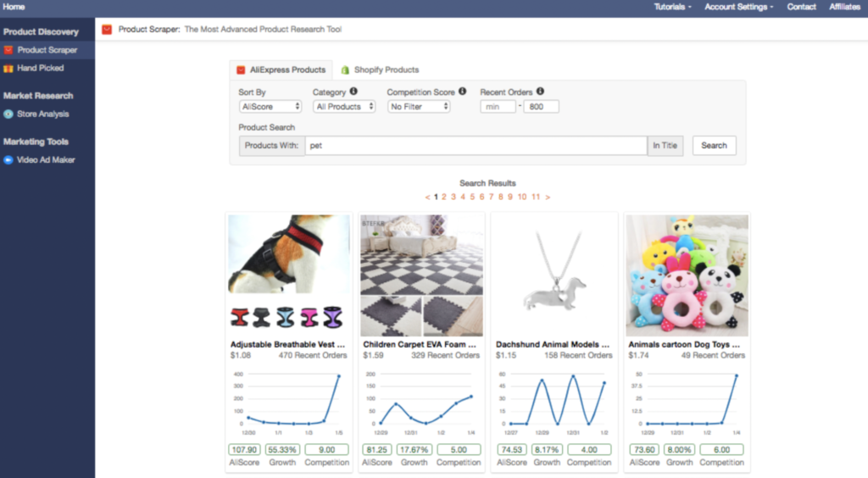
Task: Click the Shopify bag icon
Action: pyautogui.click(x=345, y=69)
